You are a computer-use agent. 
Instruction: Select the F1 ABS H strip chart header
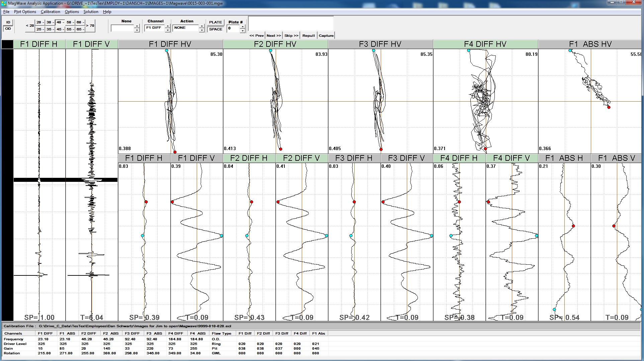(564, 158)
